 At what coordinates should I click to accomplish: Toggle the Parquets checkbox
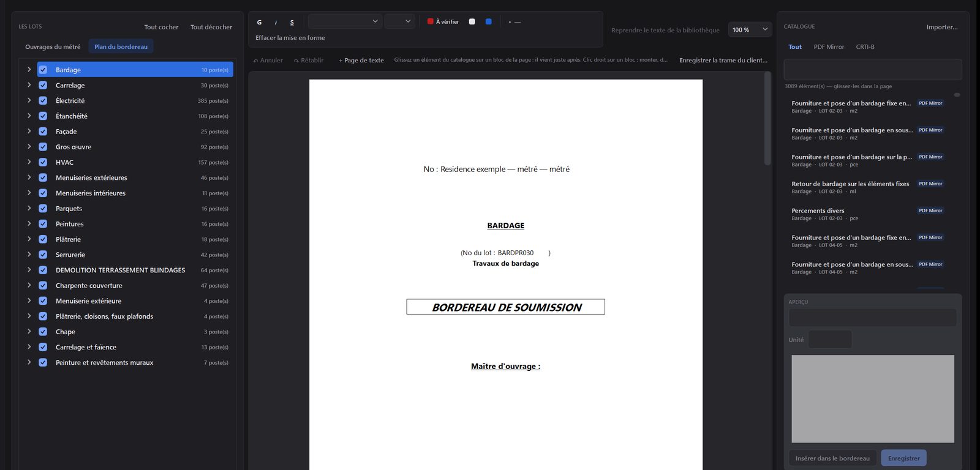43,208
